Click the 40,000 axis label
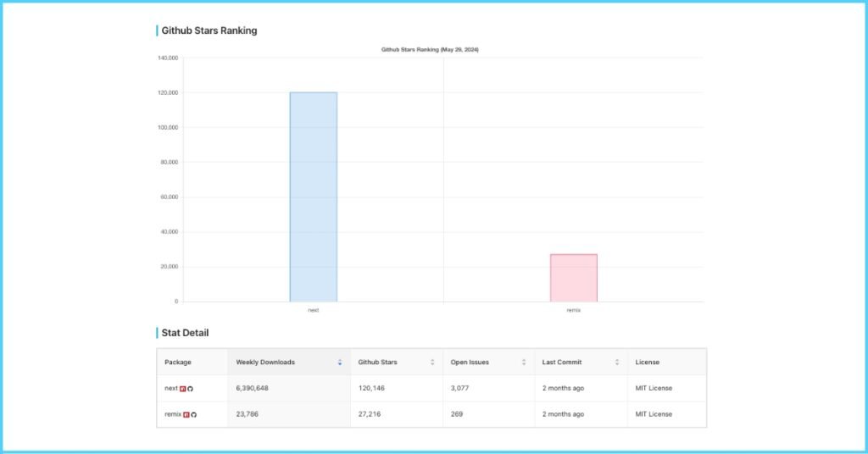 tap(170, 232)
